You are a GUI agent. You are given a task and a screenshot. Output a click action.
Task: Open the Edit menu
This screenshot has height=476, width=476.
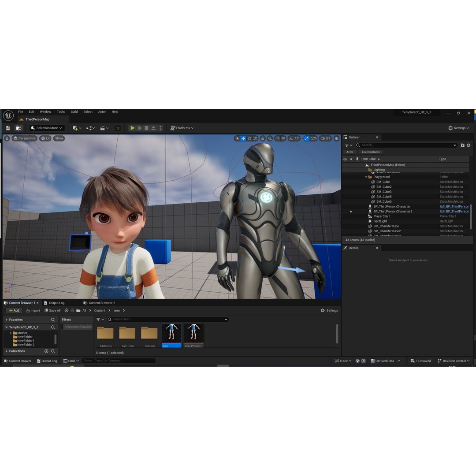click(x=32, y=112)
